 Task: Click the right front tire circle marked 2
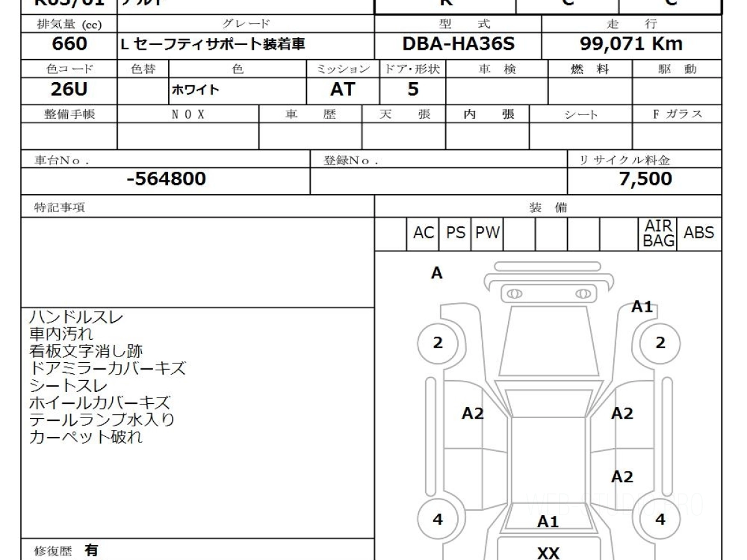[x=660, y=343]
